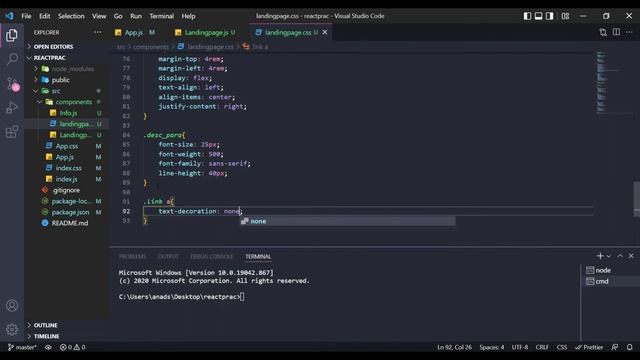Toggle bottom panel layout icon
This screenshot has width=640, height=360.
[x=538, y=16]
